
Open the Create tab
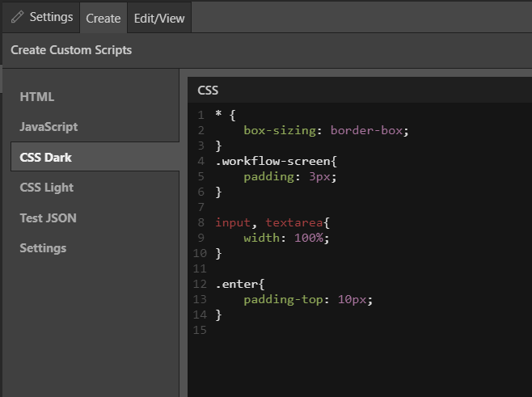point(103,18)
